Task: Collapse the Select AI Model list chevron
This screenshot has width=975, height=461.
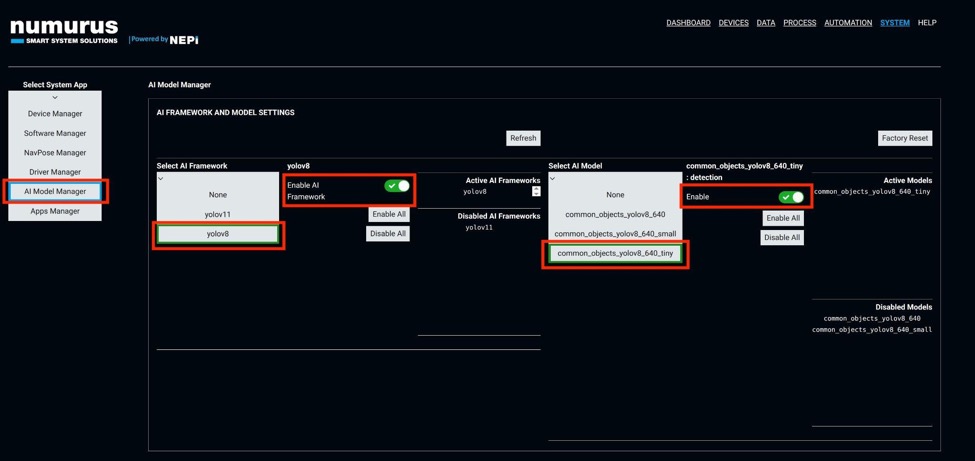Action: tap(552, 179)
